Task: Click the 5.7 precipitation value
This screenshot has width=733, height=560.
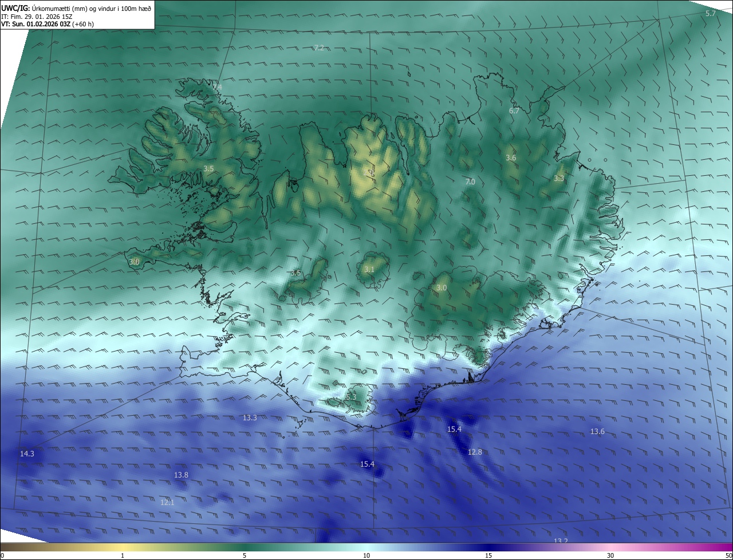Action: point(711,13)
